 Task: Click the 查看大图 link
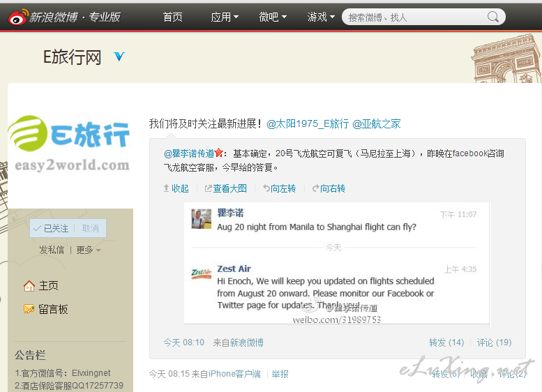pos(230,188)
